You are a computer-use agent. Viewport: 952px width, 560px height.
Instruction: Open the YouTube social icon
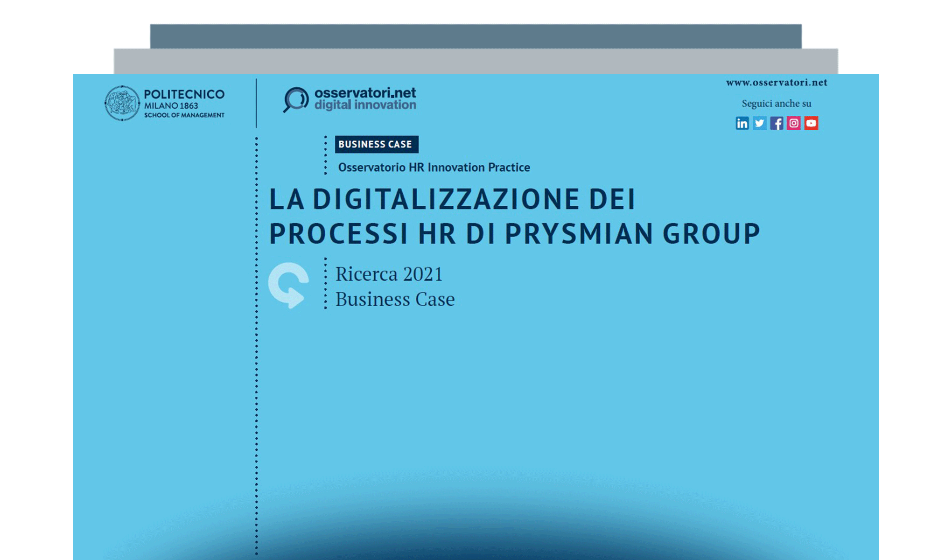coord(812,123)
